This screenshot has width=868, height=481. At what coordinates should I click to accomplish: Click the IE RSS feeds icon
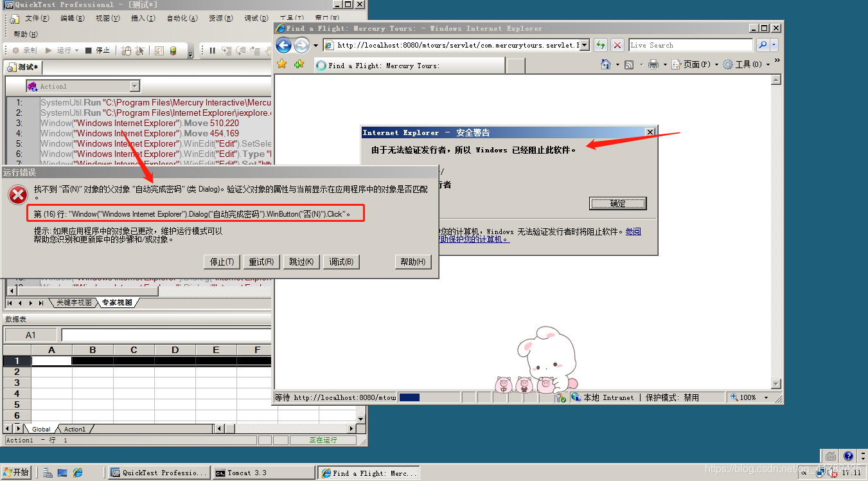pos(630,64)
